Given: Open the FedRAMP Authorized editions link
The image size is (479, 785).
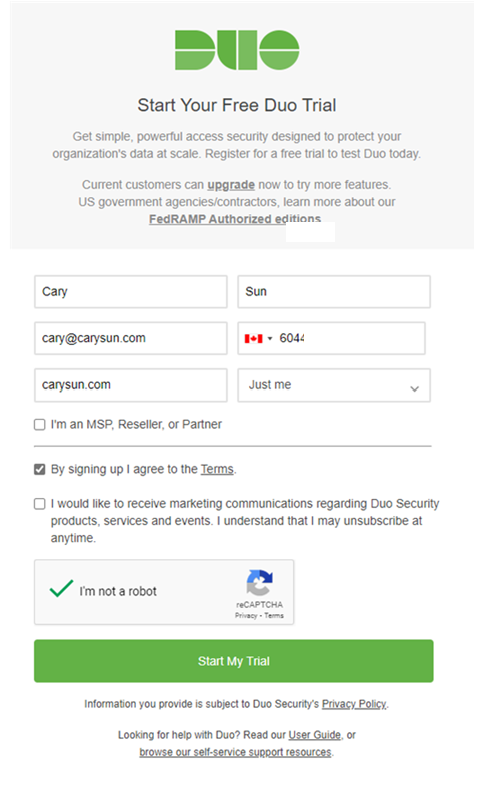Looking at the screenshot, I should pyautogui.click(x=235, y=219).
